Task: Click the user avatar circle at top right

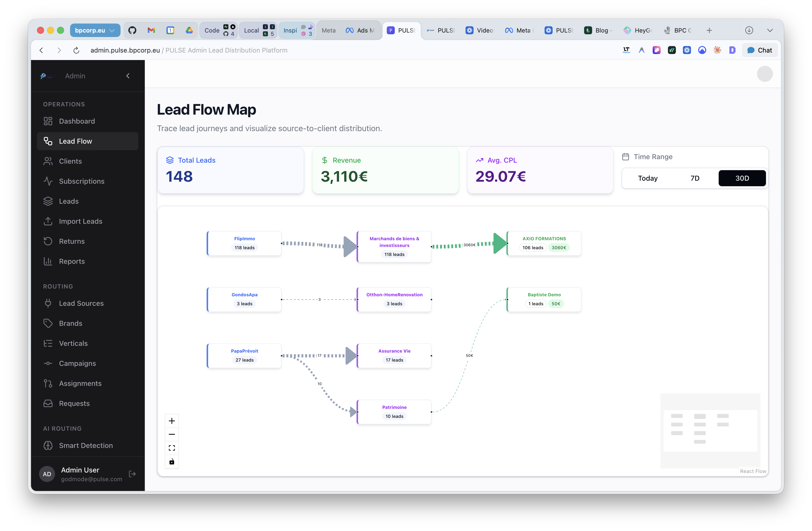Action: coord(764,74)
